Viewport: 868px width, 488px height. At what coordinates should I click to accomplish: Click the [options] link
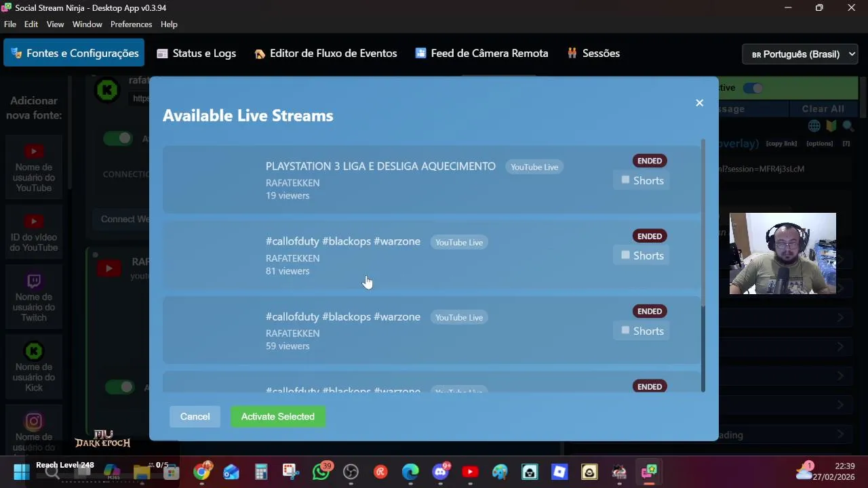click(819, 144)
